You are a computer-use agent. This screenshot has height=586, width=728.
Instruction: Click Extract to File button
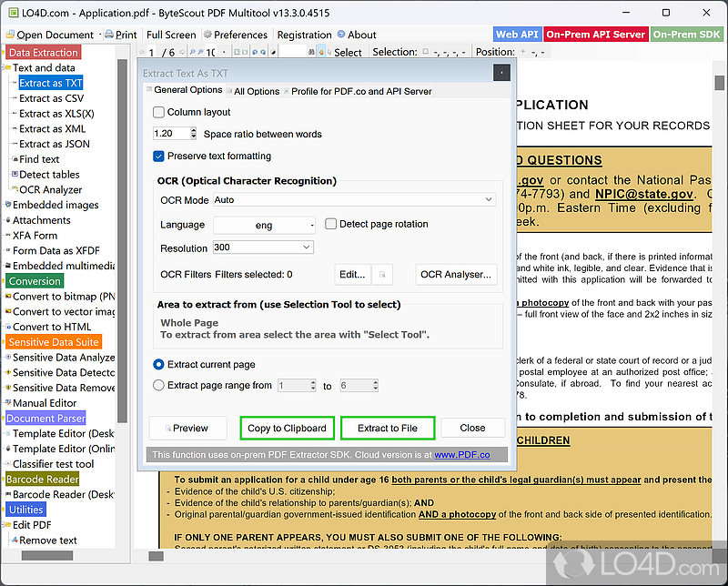pyautogui.click(x=388, y=428)
